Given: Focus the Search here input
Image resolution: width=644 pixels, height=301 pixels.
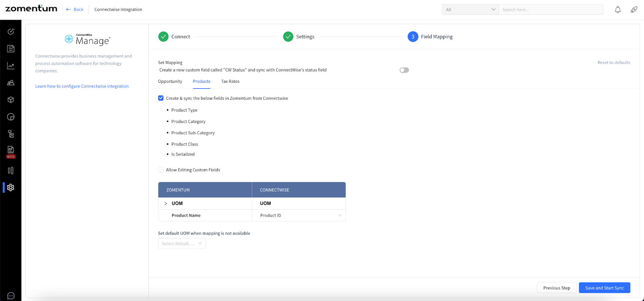Looking at the screenshot, I should [551, 10].
